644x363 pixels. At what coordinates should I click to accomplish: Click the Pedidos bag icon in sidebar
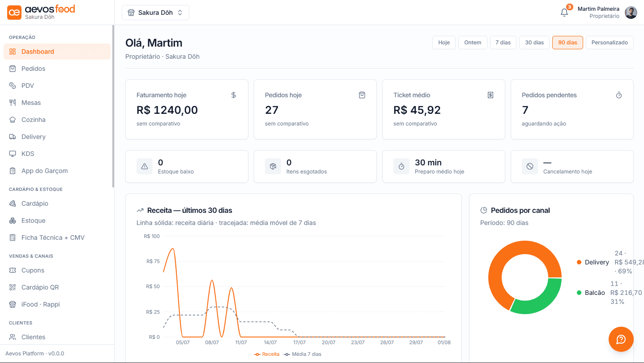tap(13, 69)
